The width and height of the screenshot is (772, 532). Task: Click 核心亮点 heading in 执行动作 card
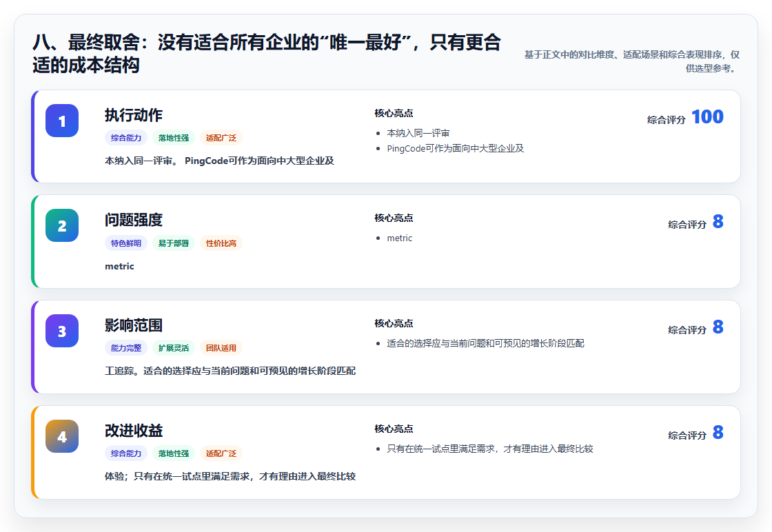394,113
